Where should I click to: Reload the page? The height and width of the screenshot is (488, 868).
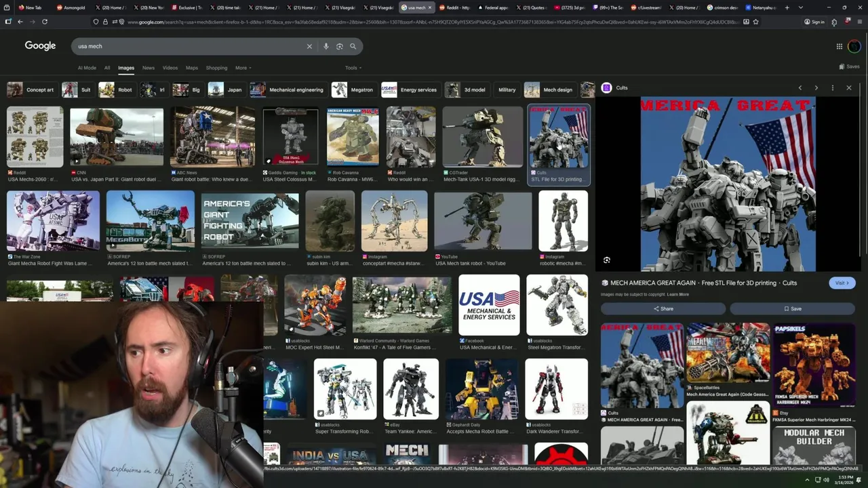(x=45, y=22)
